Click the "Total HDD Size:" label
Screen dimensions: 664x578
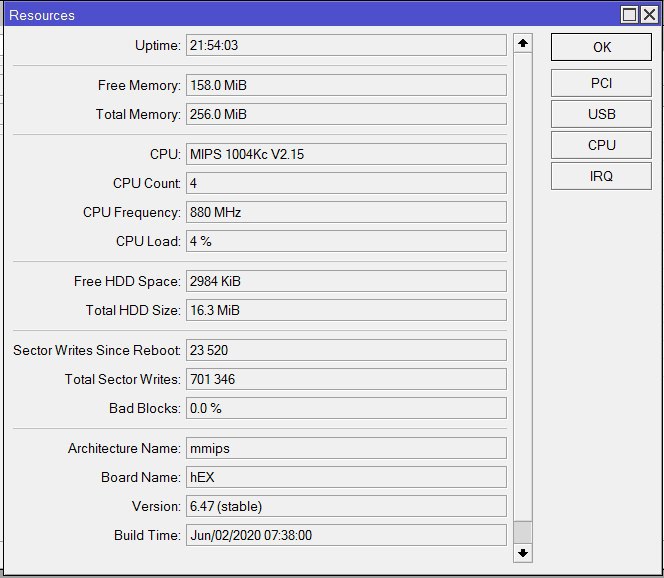pyautogui.click(x=133, y=310)
